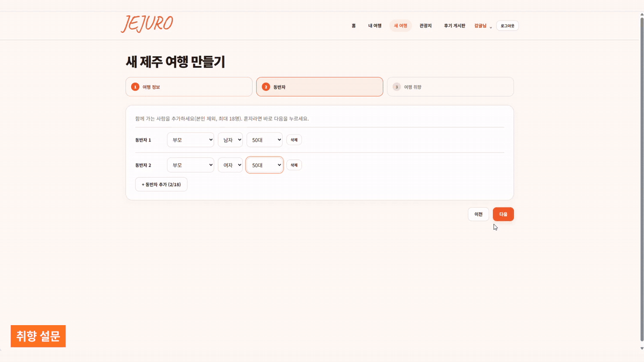Click the page vertical scrollbar
644x362 pixels.
point(642,180)
